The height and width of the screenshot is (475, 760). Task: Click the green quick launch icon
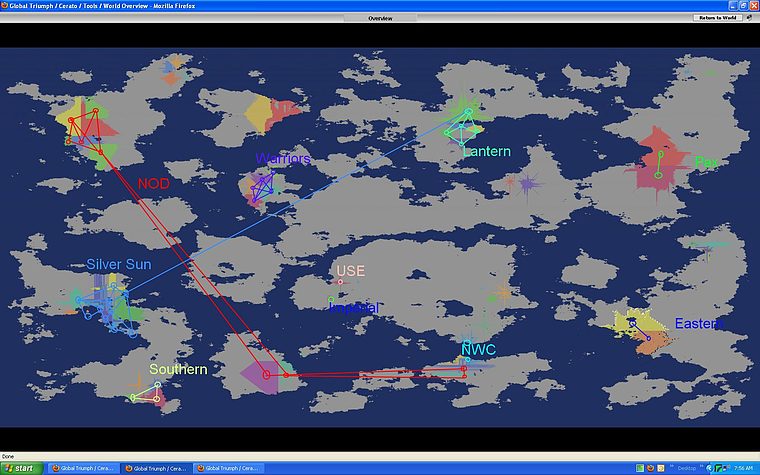640,468
